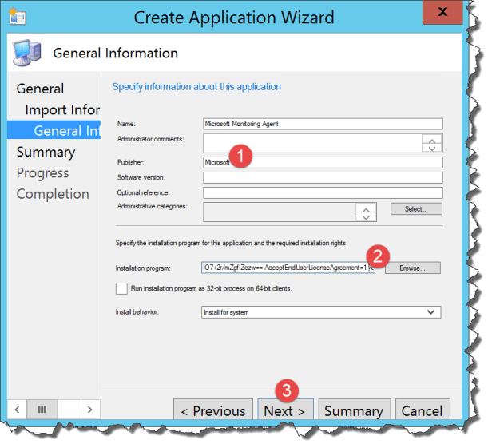The image size is (492, 448).
Task: Jump to Summary with bottom button
Action: (355, 410)
